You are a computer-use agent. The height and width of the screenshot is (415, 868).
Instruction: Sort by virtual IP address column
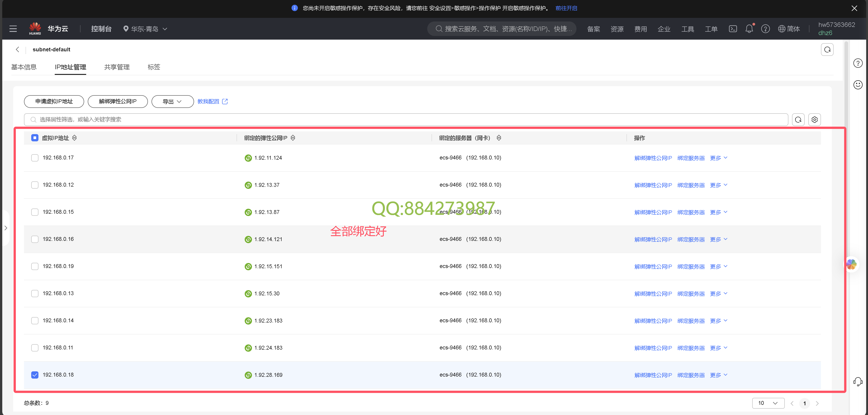coord(74,138)
